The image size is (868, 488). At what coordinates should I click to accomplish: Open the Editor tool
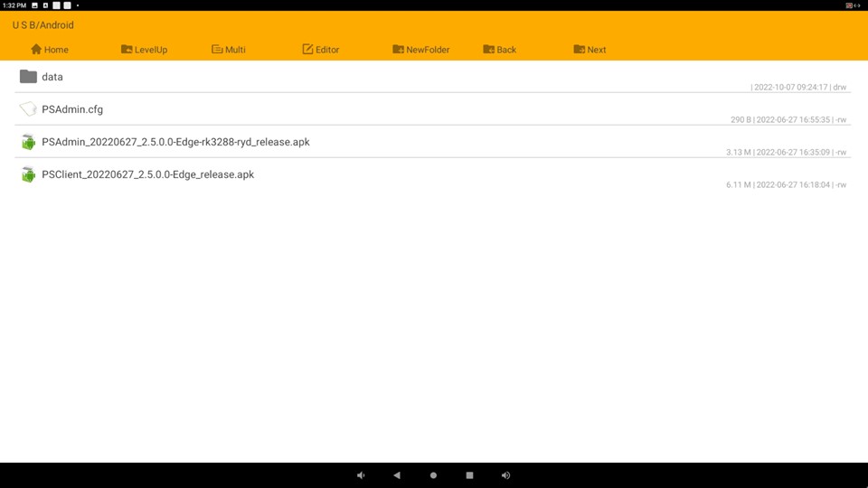(x=320, y=50)
